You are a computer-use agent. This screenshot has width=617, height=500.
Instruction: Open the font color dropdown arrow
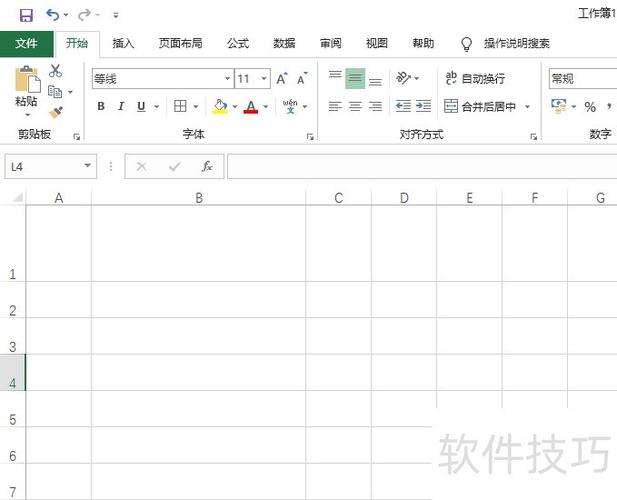point(266,106)
